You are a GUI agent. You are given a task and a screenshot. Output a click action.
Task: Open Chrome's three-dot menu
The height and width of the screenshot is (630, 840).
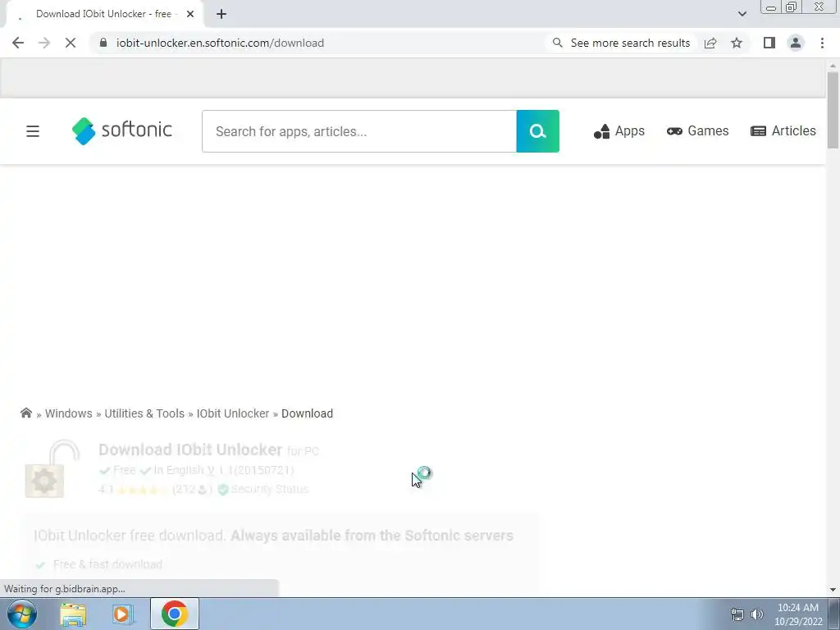tap(822, 43)
